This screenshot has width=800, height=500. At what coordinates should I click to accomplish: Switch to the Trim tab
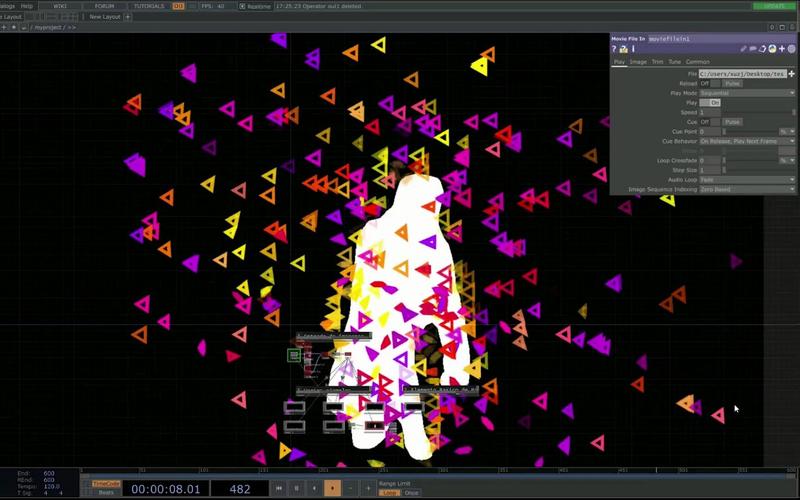click(657, 62)
